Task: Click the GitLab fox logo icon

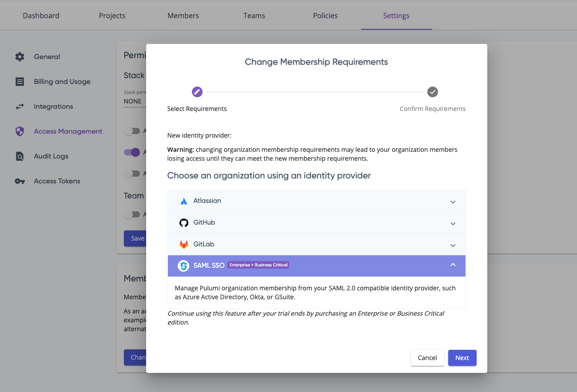Action: tap(184, 245)
